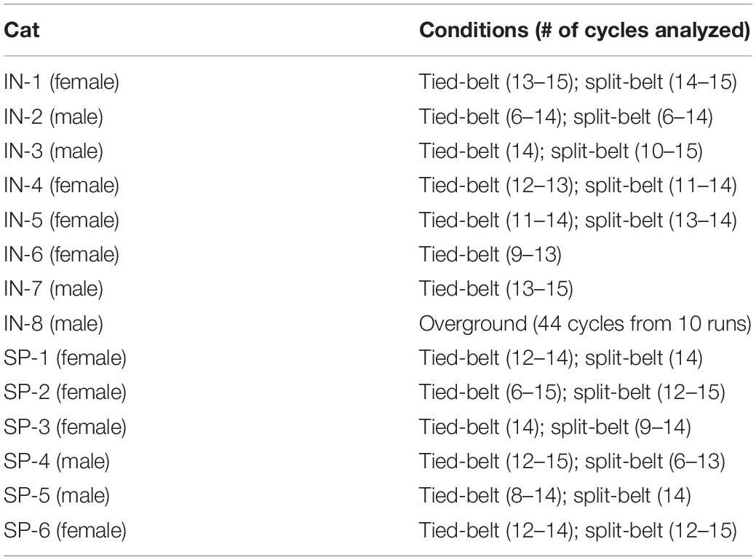Viewport: 756px width, 560px height.
Task: Click the SP-6 (female) cat entry
Action: point(65,530)
